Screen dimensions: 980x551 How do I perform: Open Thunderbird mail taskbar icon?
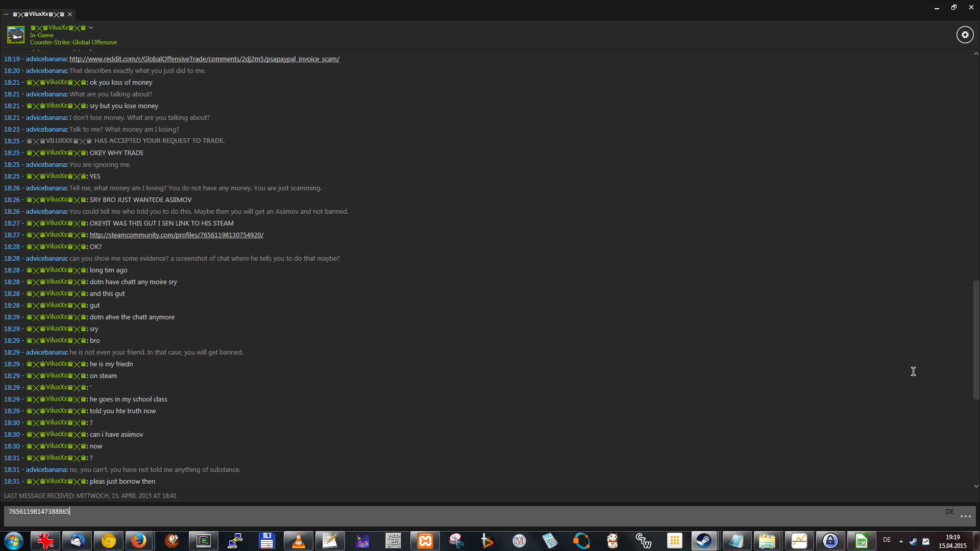point(77,541)
